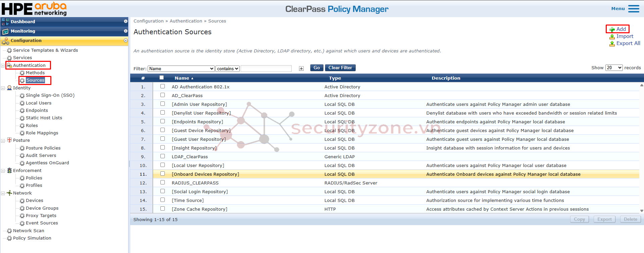Click the gear icon beside Service Templates & Wizards
Screen dimensions: 644x253
9,50
